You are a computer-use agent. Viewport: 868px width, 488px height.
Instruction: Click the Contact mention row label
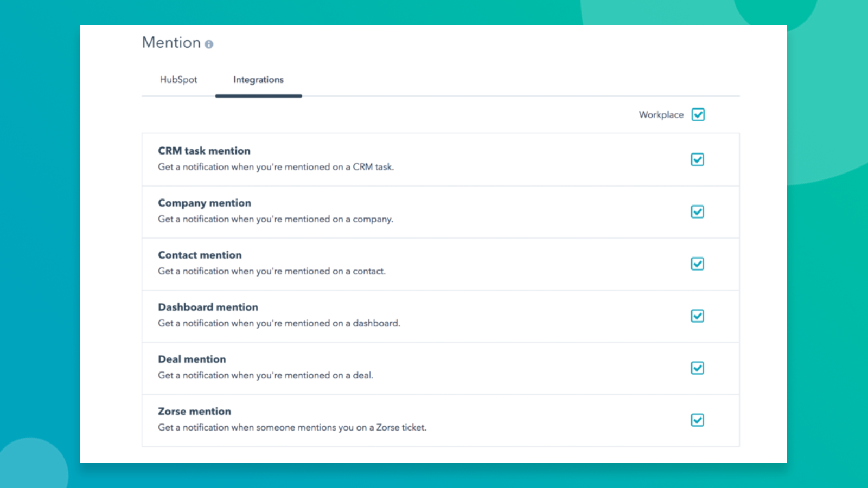(x=200, y=255)
